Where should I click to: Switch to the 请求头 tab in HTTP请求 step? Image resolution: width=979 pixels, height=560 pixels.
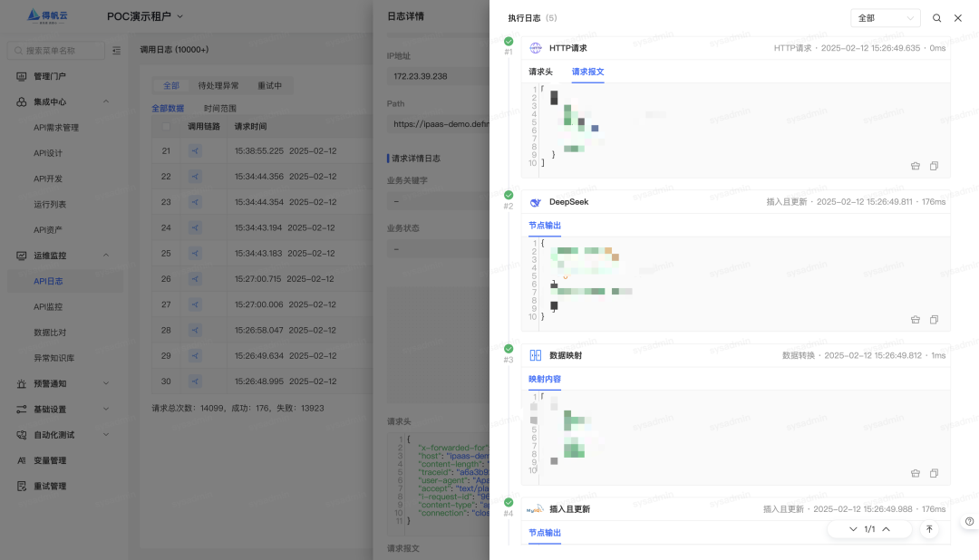coord(540,72)
